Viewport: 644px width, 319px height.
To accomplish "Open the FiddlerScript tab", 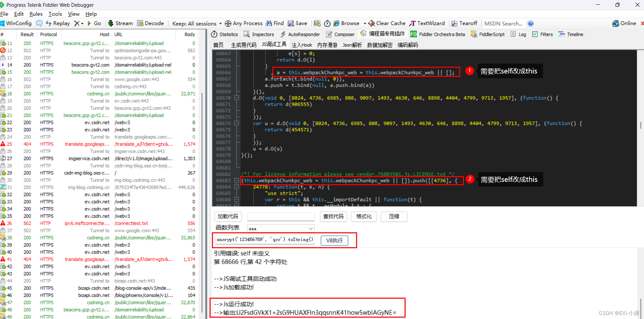I will point(487,34).
